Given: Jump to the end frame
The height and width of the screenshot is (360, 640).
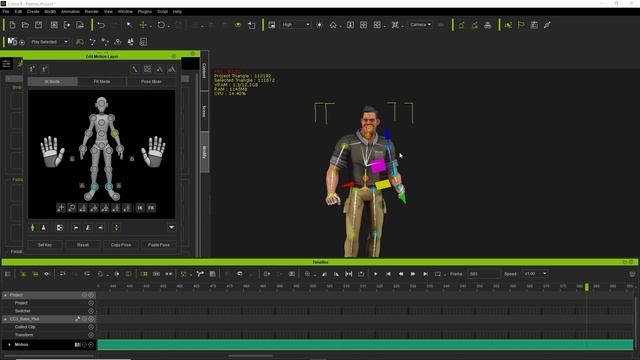Looking at the screenshot, I should [x=425, y=274].
